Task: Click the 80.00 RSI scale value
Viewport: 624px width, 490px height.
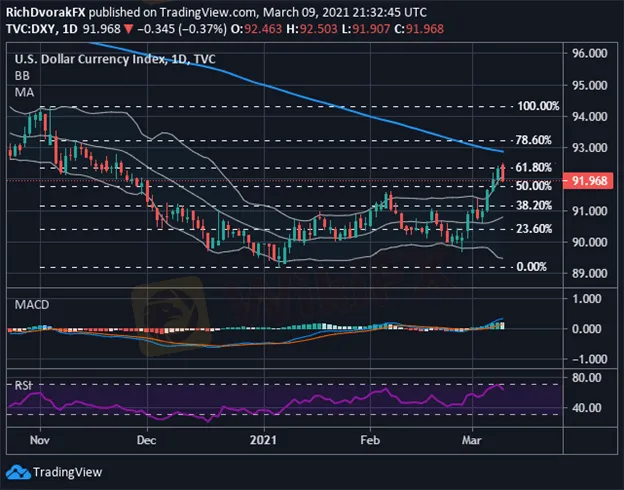Action: pyautogui.click(x=591, y=378)
